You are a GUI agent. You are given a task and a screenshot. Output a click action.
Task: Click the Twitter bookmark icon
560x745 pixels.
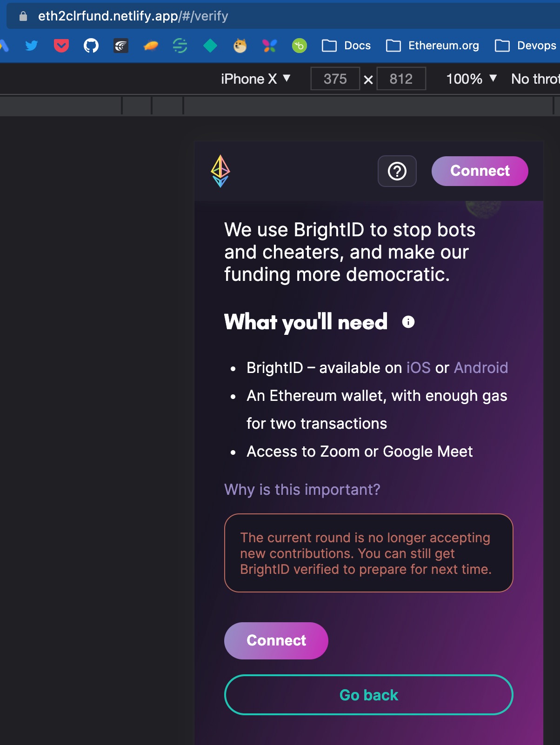tap(31, 46)
